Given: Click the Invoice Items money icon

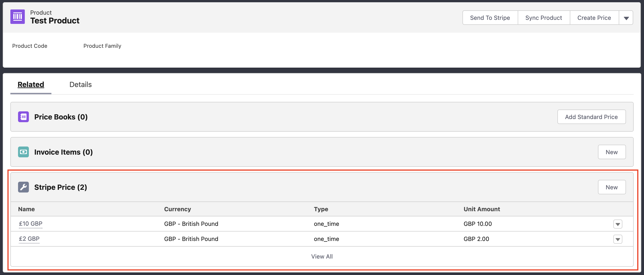Looking at the screenshot, I should [23, 152].
